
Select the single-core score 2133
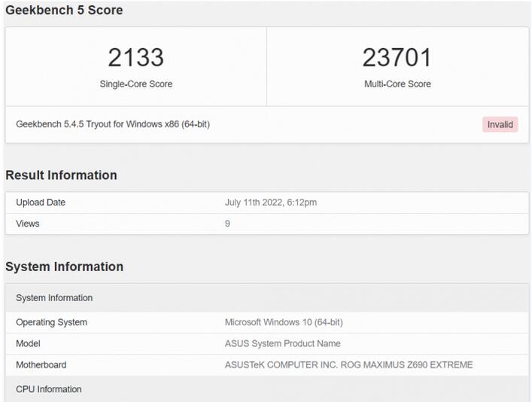[x=136, y=57]
